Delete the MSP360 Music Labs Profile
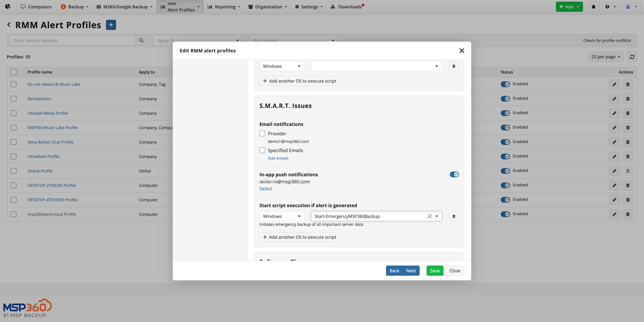Screen dimensions: 644x322 pyautogui.click(x=628, y=128)
